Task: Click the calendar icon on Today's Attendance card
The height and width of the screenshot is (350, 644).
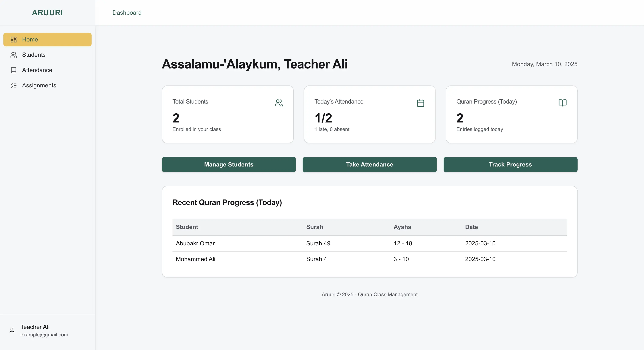Action: click(x=421, y=103)
